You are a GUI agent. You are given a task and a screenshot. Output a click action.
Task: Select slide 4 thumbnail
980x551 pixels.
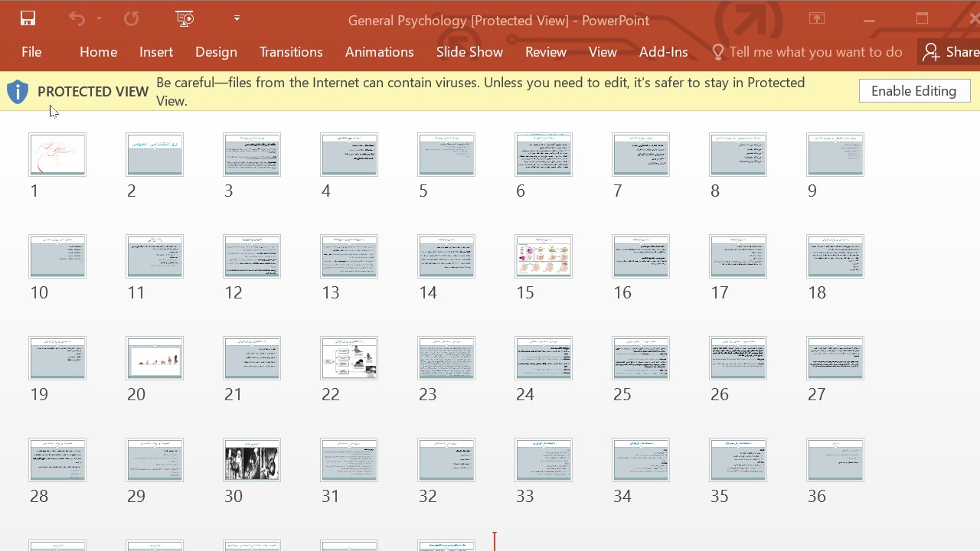coord(349,155)
